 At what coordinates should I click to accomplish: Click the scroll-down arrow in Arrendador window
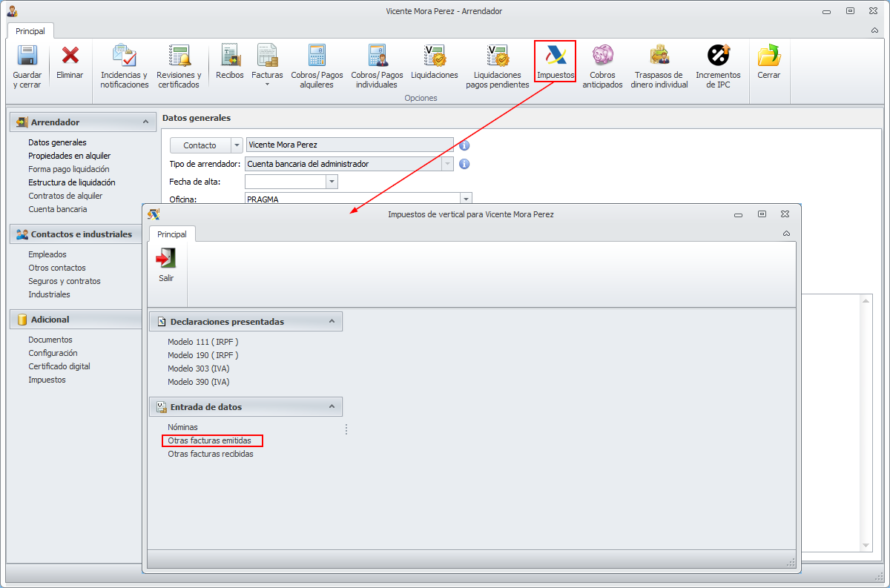click(866, 545)
